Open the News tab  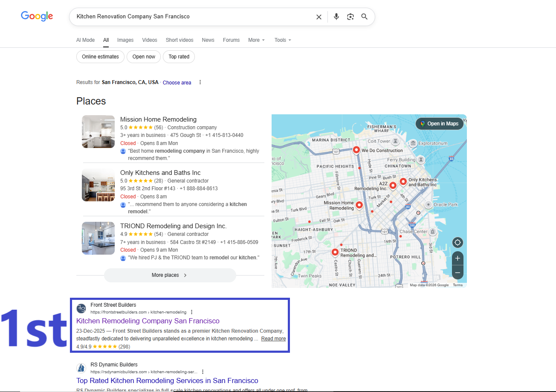coord(208,40)
